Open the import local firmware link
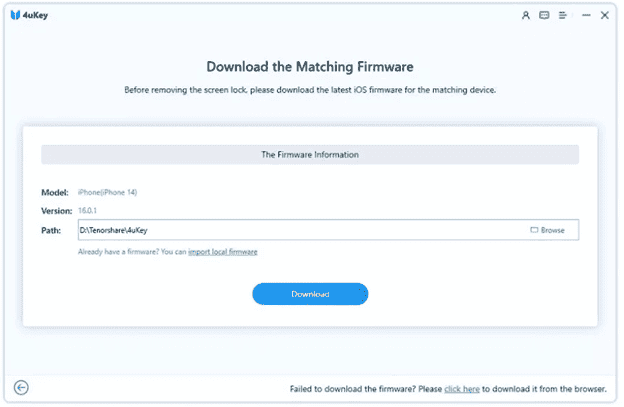 click(x=222, y=252)
